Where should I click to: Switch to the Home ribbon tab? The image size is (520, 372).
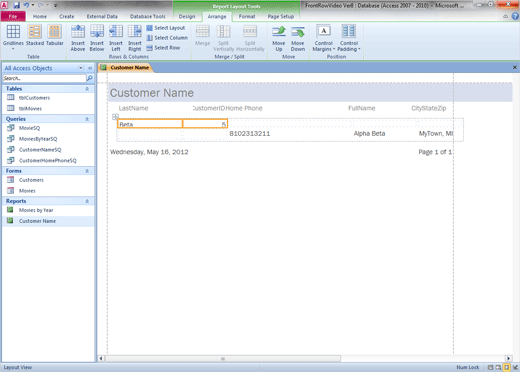40,16
